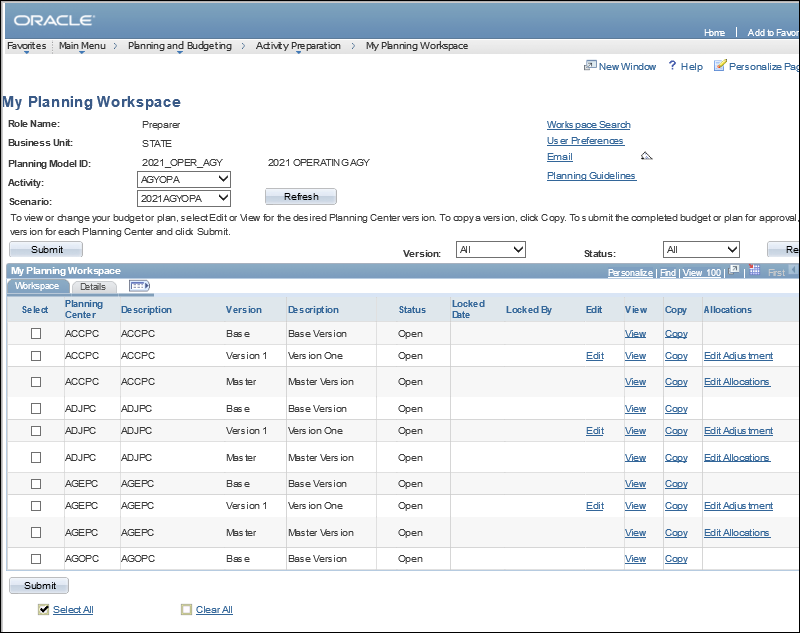
Task: Expand the Scenario dropdown showing 2021AGYOPA
Action: point(184,198)
